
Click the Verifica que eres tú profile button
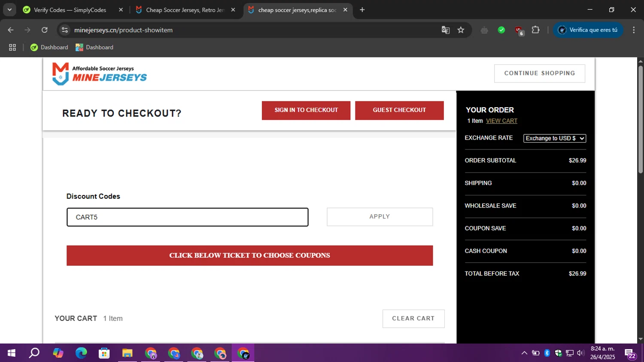[588, 30]
